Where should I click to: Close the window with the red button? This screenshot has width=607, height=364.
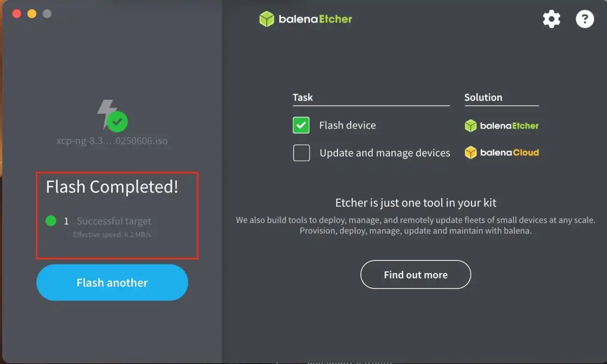pyautogui.click(x=17, y=14)
